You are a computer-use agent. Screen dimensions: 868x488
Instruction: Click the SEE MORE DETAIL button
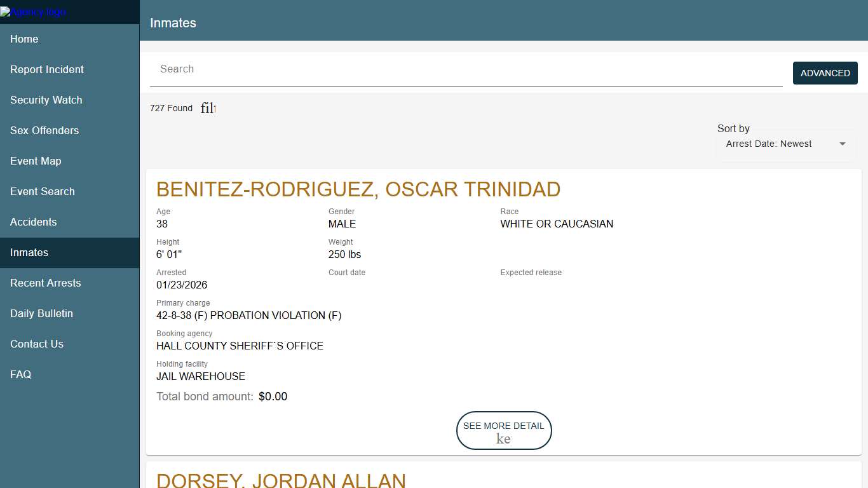(x=504, y=430)
